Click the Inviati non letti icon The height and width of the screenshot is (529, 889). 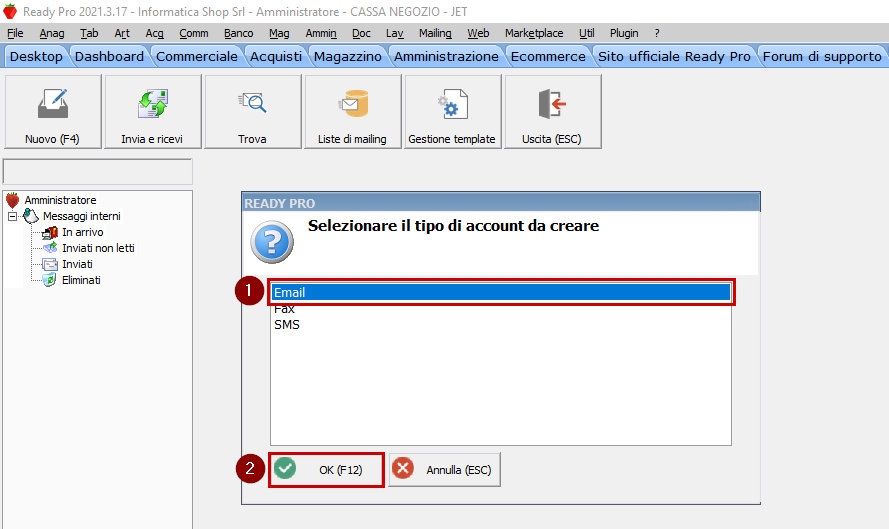(50, 248)
